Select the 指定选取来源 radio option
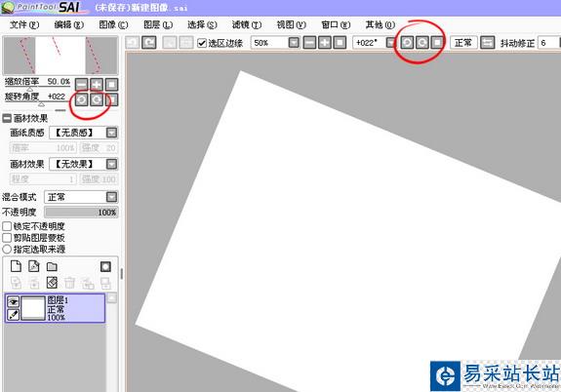 pyautogui.click(x=7, y=249)
